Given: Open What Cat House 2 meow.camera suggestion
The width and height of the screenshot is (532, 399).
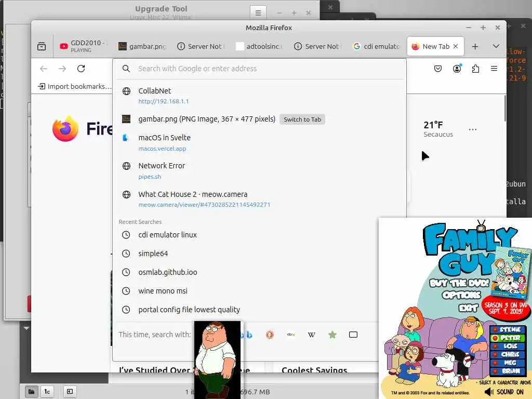Looking at the screenshot, I should point(260,199).
